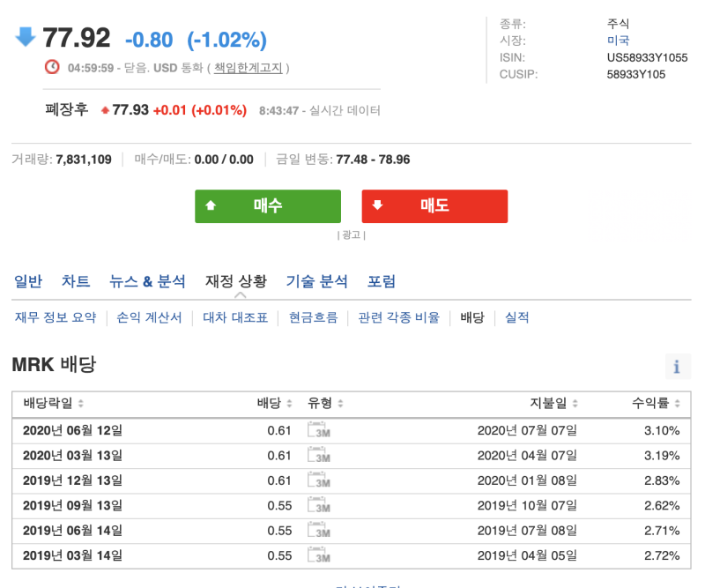This screenshot has height=588, width=705.
Task: Sort the table by 배당 column
Action: [x=290, y=403]
